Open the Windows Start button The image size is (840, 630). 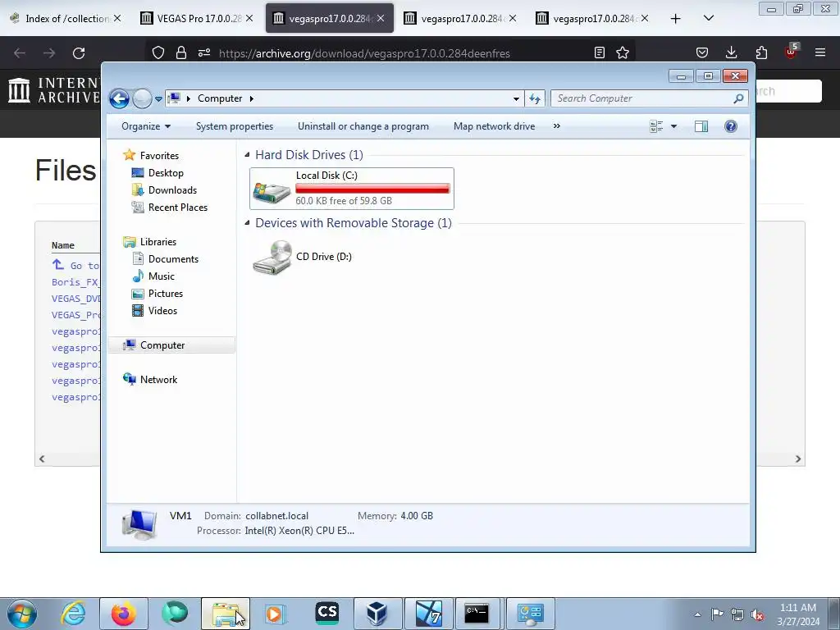click(x=22, y=614)
